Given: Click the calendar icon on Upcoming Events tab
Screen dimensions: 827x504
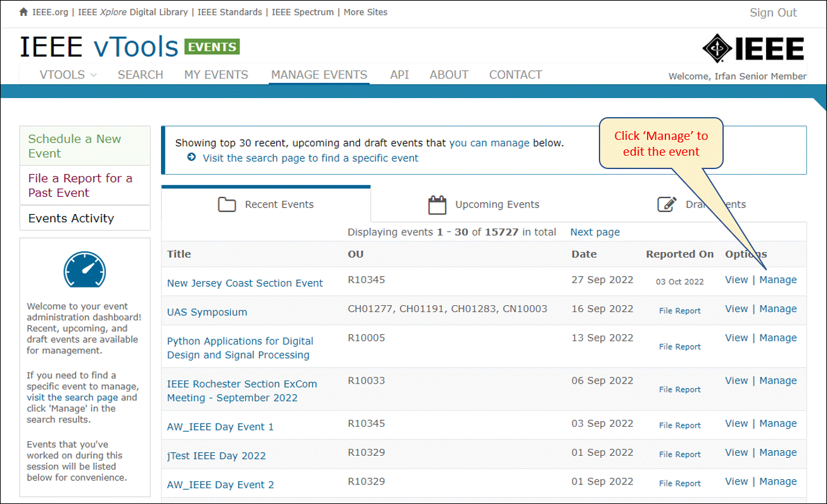Looking at the screenshot, I should 437,205.
